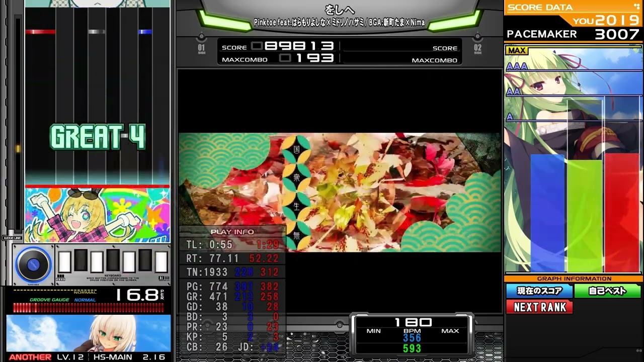Click the mini key layout icon under keyboard
The height and width of the screenshot is (362, 644).
pyautogui.click(x=61, y=278)
